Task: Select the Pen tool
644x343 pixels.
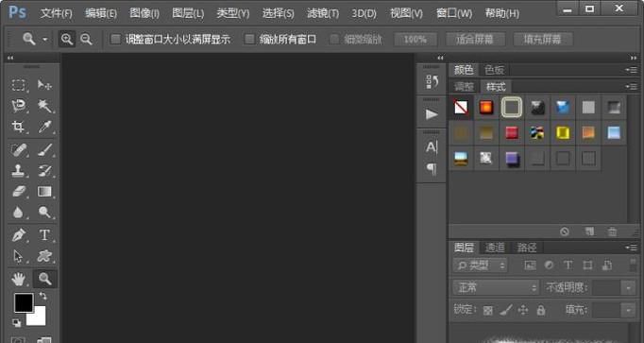Action: (x=19, y=235)
